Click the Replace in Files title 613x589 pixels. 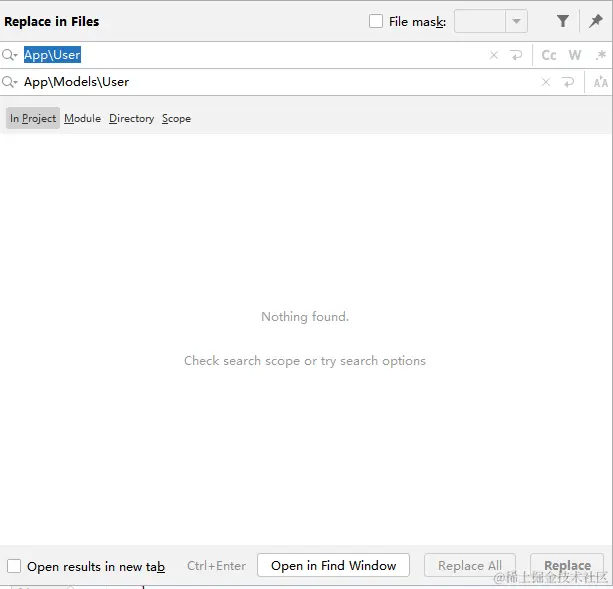(x=52, y=21)
